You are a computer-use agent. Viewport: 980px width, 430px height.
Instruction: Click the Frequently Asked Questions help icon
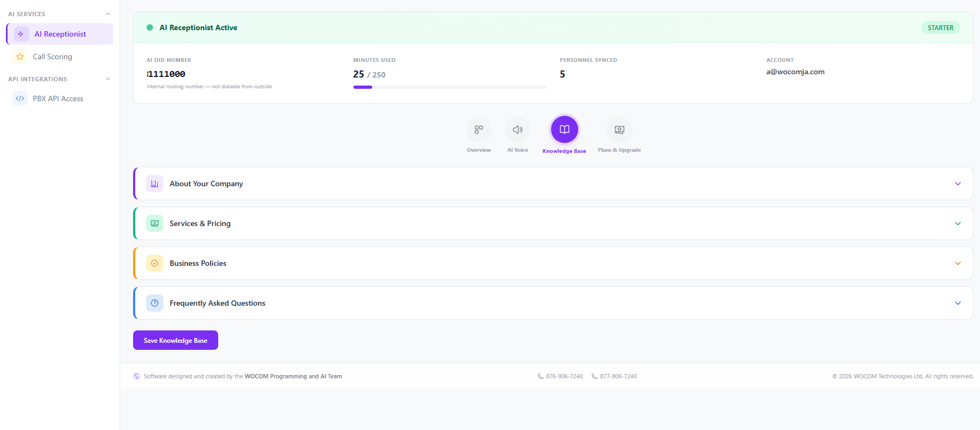coord(155,303)
